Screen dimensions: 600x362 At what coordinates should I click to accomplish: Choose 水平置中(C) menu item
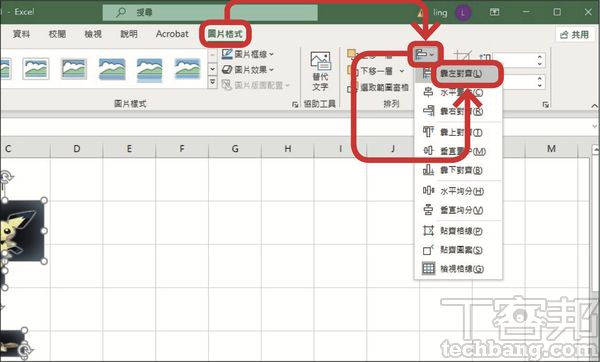(458, 93)
